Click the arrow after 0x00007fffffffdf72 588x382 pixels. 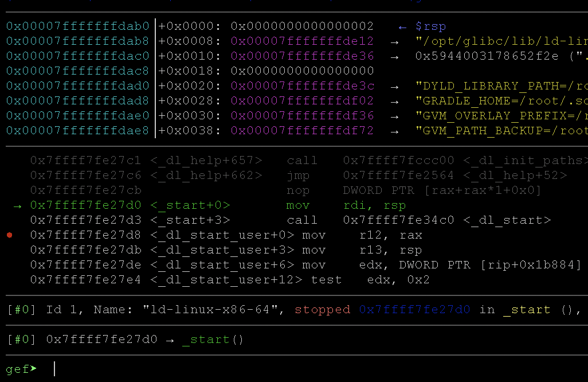[394, 132]
